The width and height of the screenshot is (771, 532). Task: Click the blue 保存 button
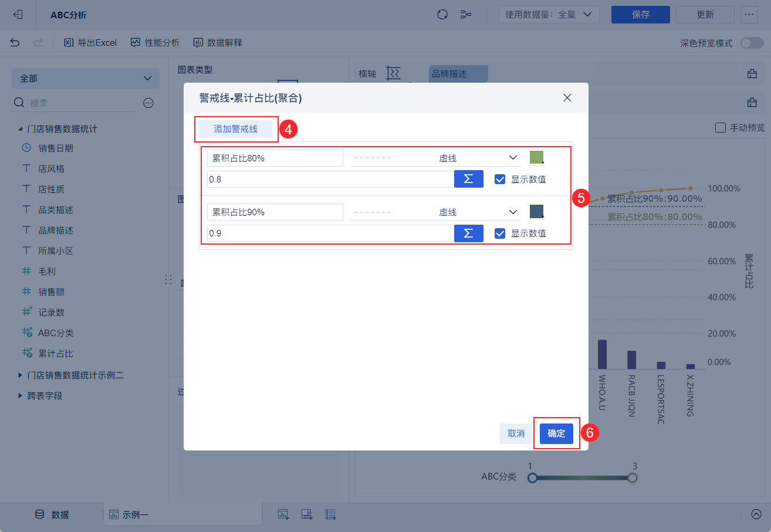641,15
